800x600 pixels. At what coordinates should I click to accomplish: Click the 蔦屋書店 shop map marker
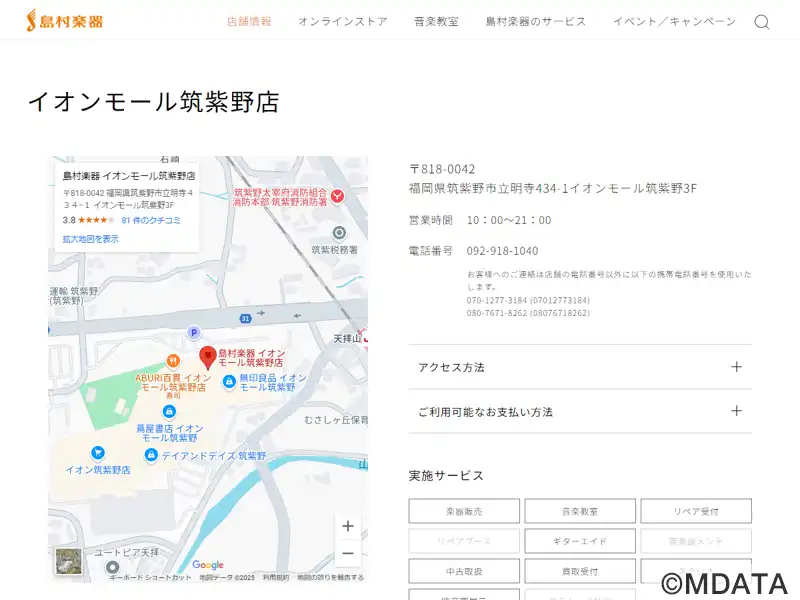(x=169, y=411)
